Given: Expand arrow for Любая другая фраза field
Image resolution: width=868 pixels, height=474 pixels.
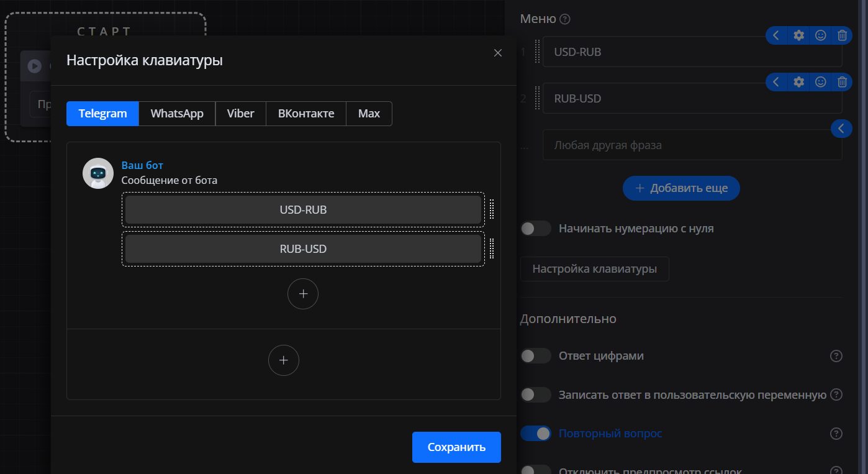Looking at the screenshot, I should (841, 129).
